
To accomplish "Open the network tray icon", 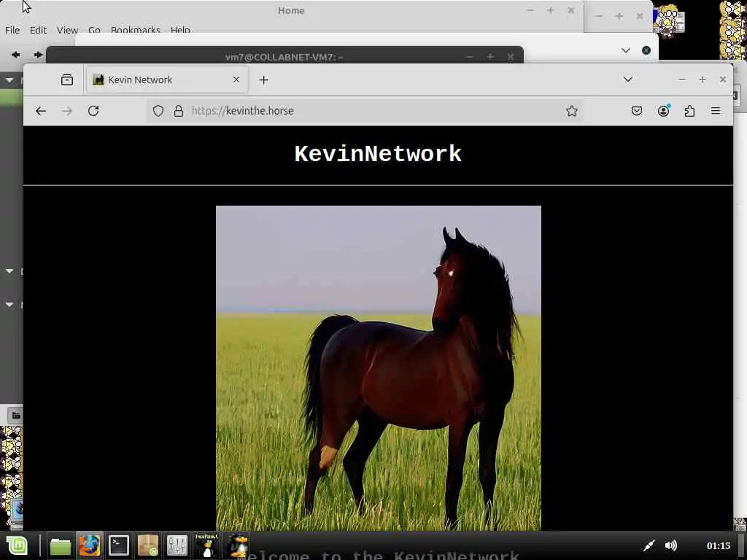I will (649, 545).
